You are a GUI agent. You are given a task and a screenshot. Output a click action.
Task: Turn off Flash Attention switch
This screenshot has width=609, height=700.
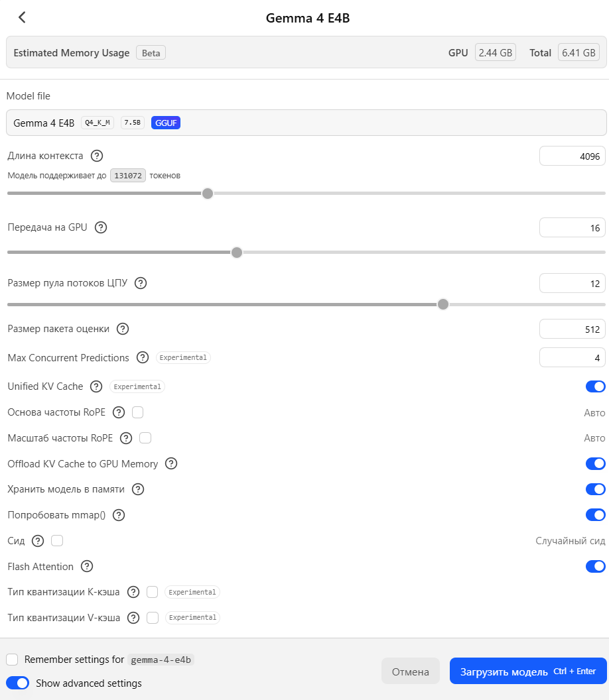pos(595,567)
